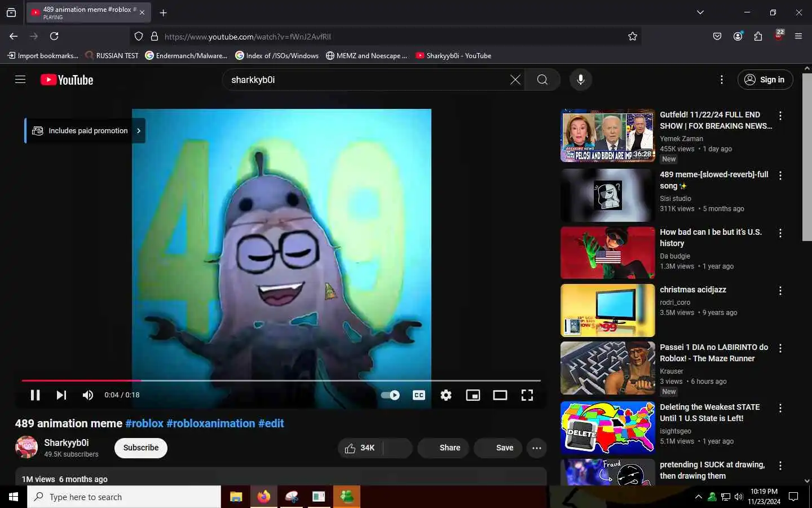
Task: Open Firefox extensions puzzle icon
Action: 758,36
